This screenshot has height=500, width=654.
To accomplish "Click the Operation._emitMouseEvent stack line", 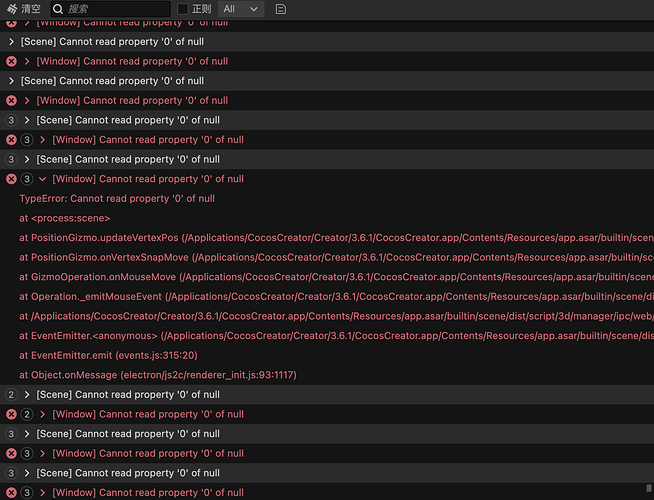I will pyautogui.click(x=336, y=296).
